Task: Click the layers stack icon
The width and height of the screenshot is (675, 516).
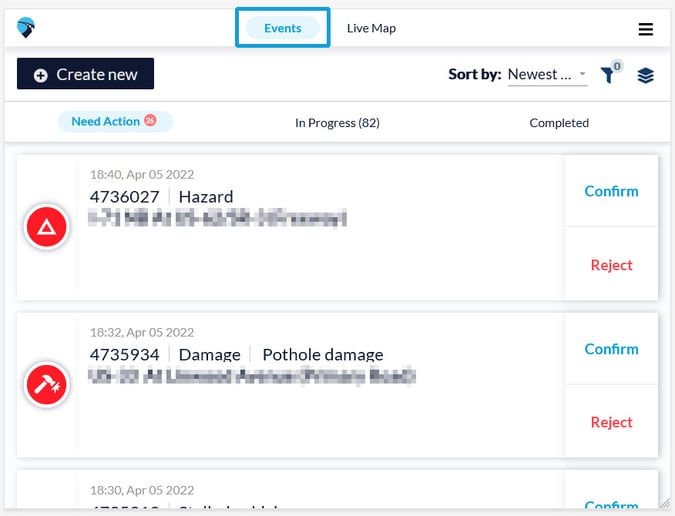Action: click(645, 75)
